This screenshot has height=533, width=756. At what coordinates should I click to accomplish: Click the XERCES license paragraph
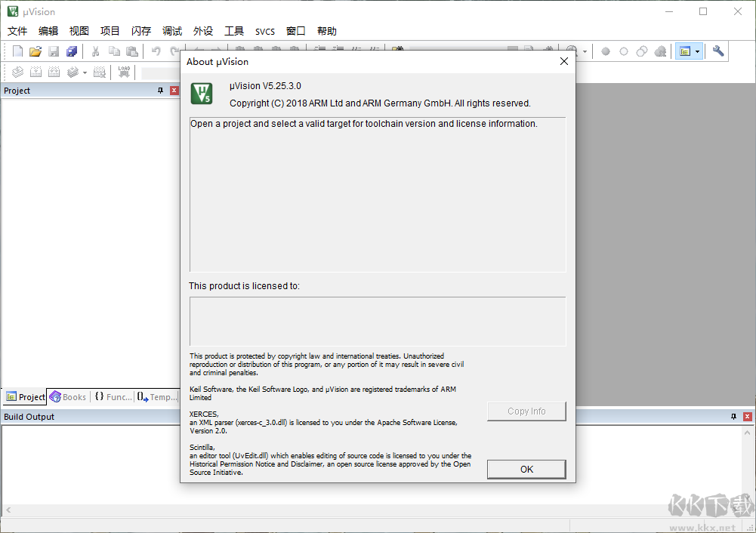tap(323, 423)
